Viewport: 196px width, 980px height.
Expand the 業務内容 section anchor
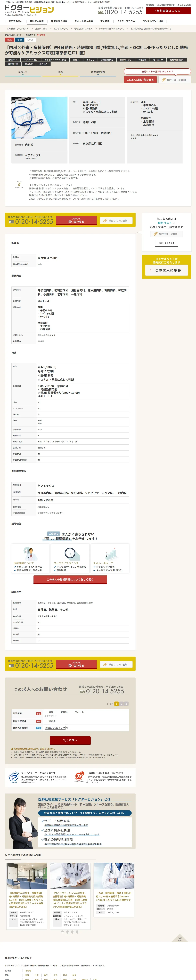pos(23,73)
